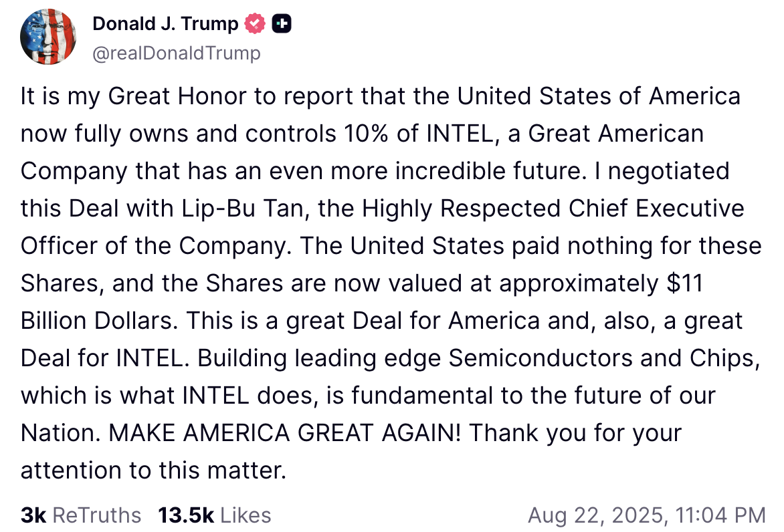Click the black plus badge icon
The width and height of the screenshot is (784, 532).
(282, 23)
